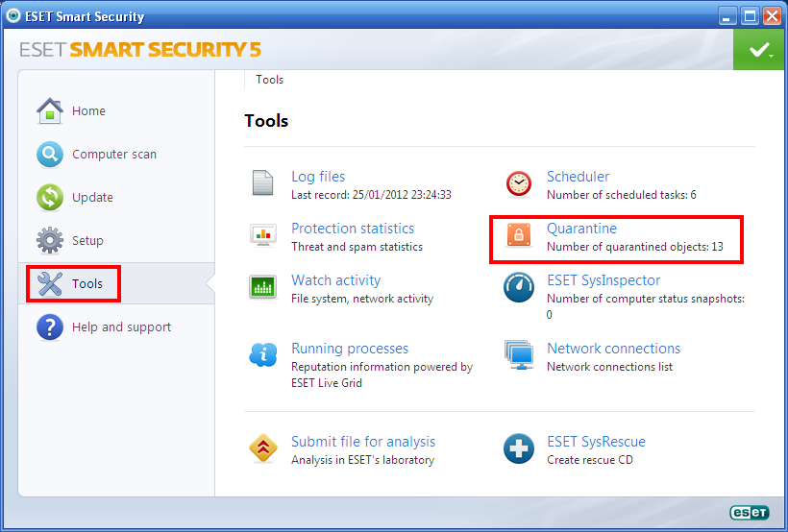The height and width of the screenshot is (532, 788).
Task: Click the ESET logo in bottom corner
Action: click(x=751, y=514)
